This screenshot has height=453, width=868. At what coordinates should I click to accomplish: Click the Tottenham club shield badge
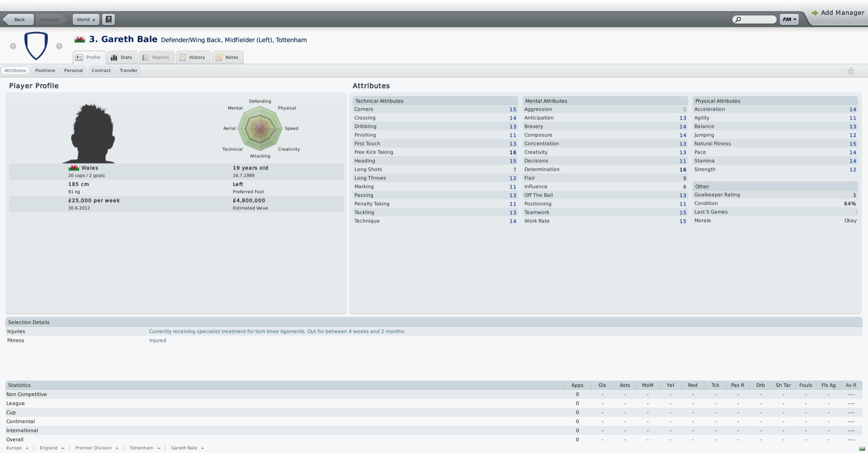(36, 46)
